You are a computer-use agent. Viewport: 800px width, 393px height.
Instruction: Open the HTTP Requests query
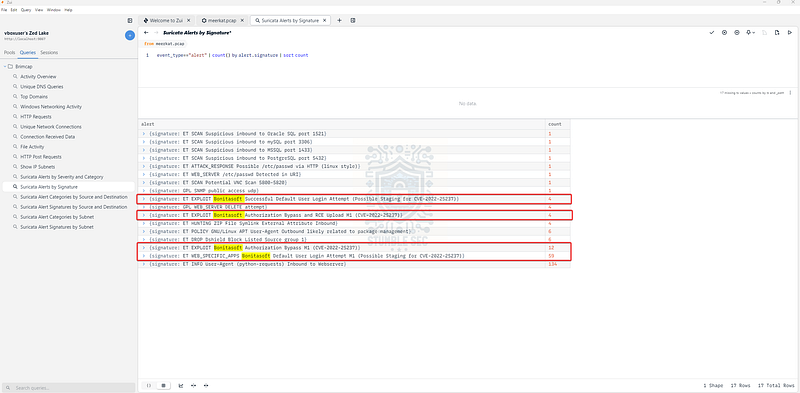coord(36,117)
